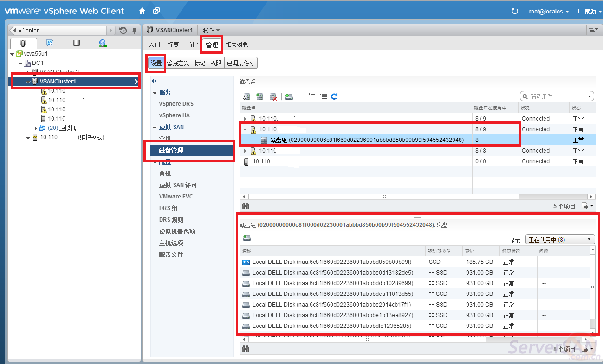Click the claim disks icon in disk groups toolbar

pos(246,96)
